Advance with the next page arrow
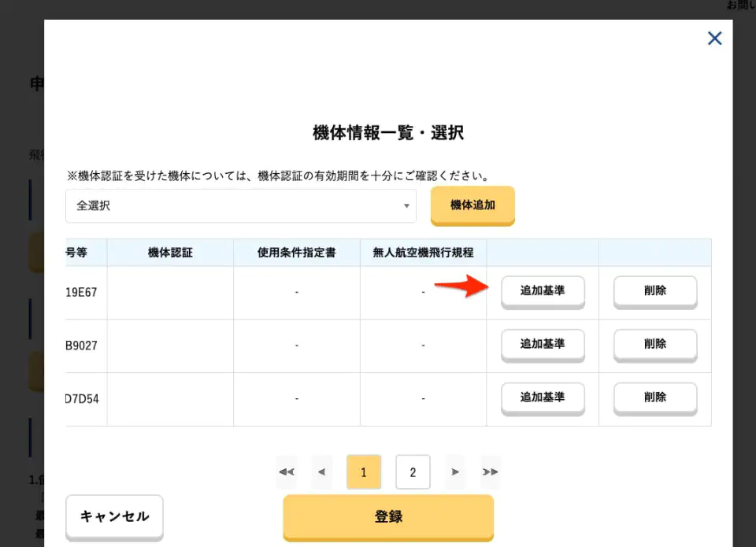Image resolution: width=756 pixels, height=547 pixels. point(455,472)
